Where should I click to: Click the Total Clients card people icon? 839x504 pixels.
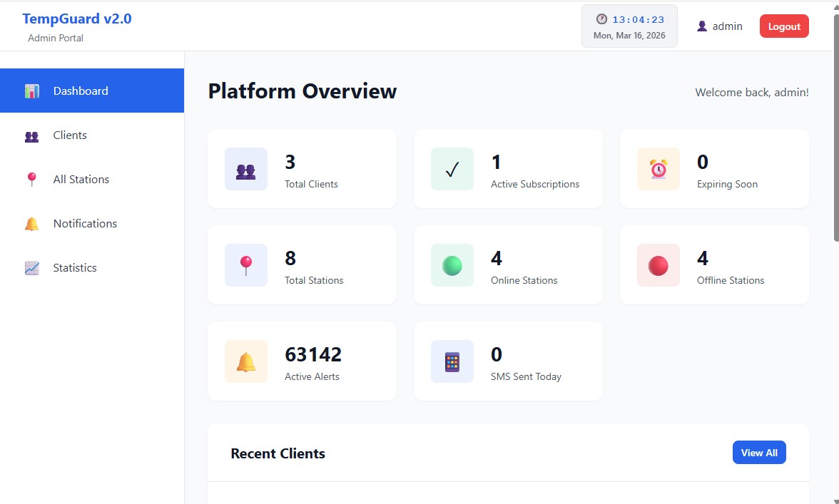pos(245,172)
